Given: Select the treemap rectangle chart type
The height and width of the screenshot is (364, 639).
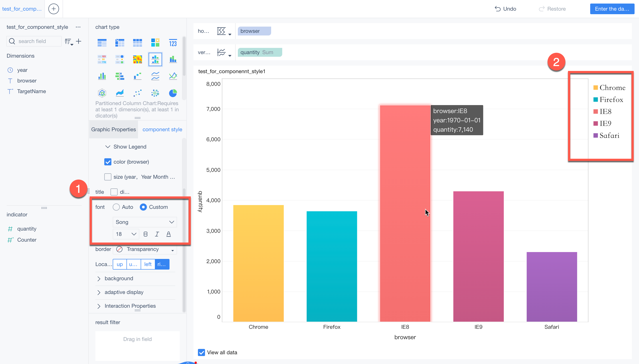Looking at the screenshot, I should click(x=155, y=43).
